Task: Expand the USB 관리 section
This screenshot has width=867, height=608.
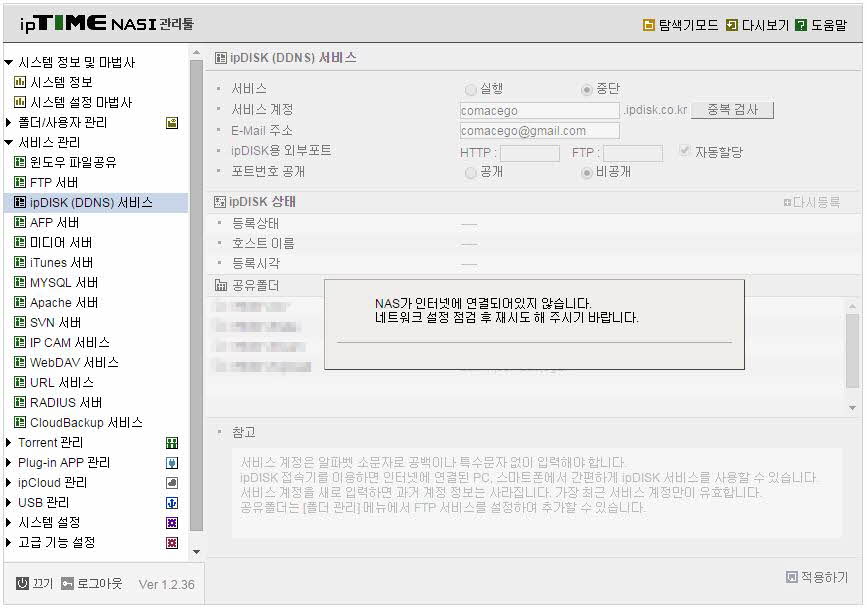Action: [x=8, y=502]
